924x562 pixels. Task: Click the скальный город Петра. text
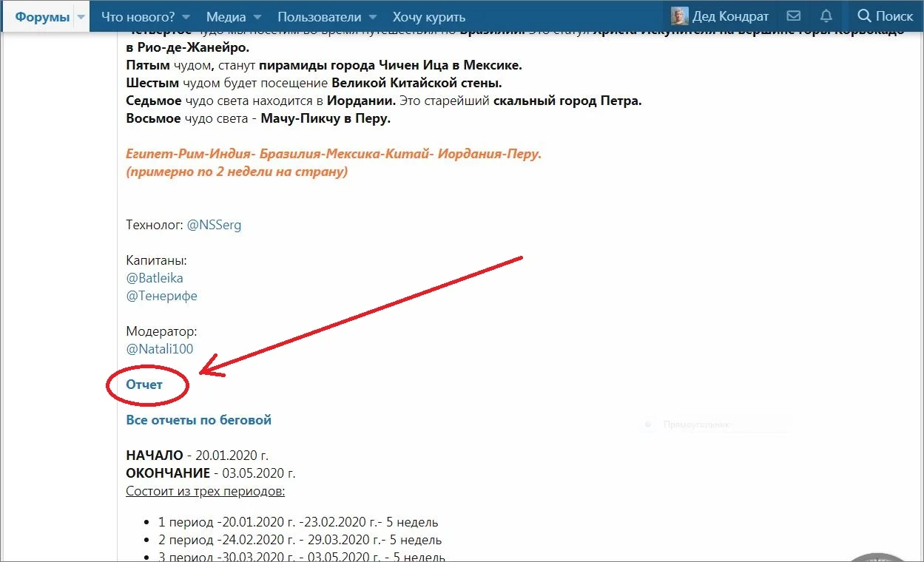click(567, 101)
